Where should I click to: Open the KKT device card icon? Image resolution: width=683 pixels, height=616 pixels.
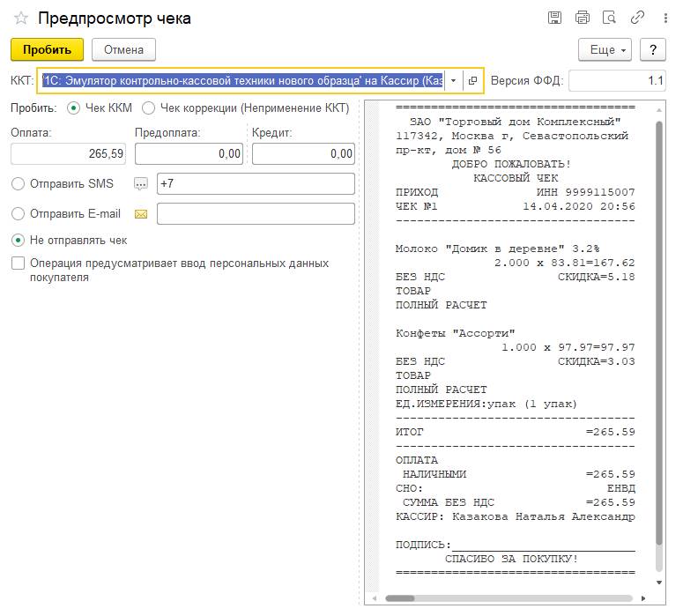pyautogui.click(x=472, y=80)
